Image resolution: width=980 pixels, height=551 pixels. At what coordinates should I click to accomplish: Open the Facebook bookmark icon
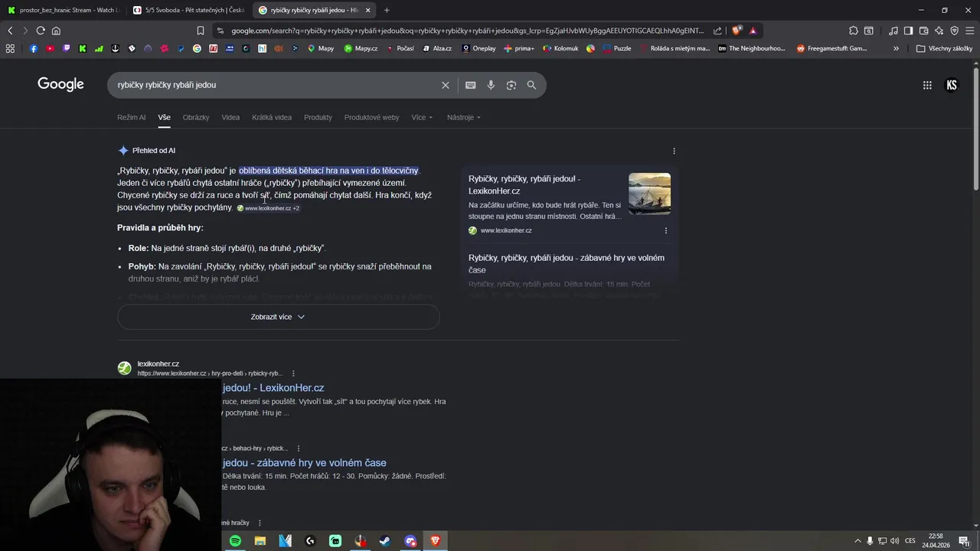[x=34, y=48]
